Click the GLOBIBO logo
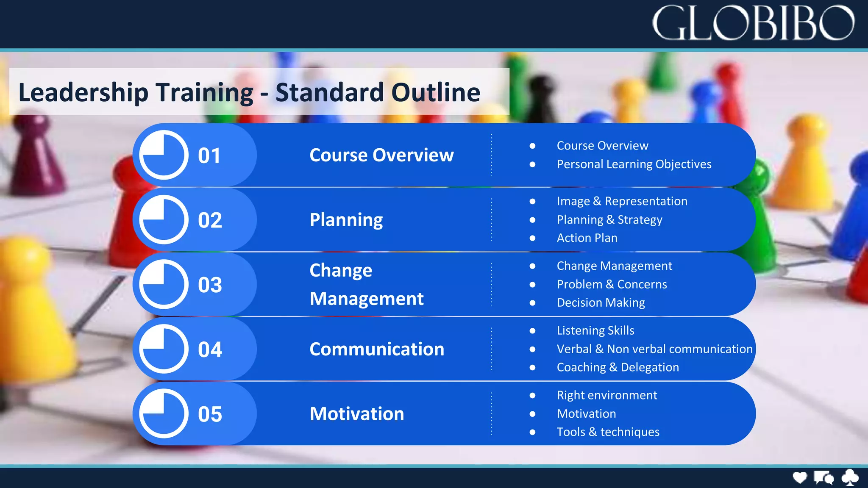This screenshot has width=868, height=488. 753,24
